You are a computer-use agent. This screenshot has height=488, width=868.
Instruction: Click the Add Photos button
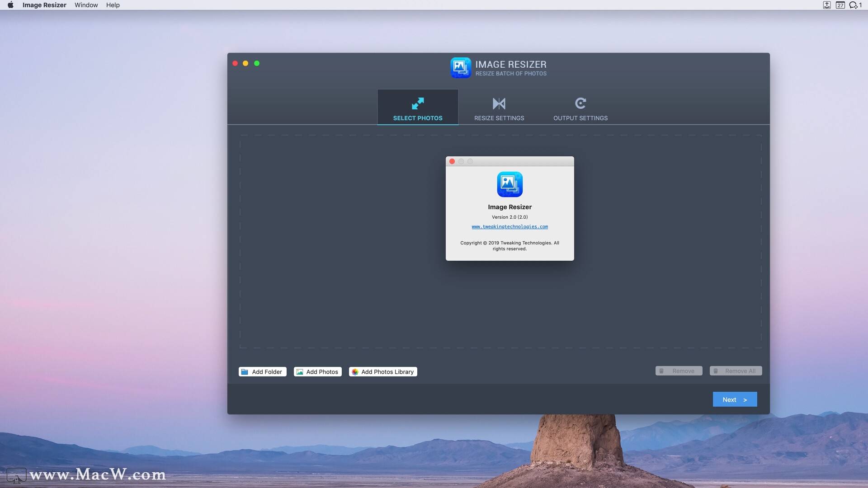click(318, 371)
